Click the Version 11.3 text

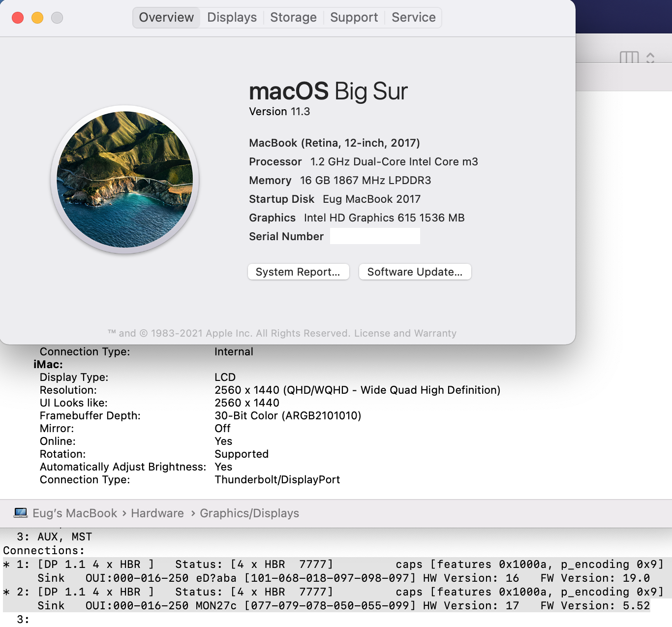coord(279,112)
